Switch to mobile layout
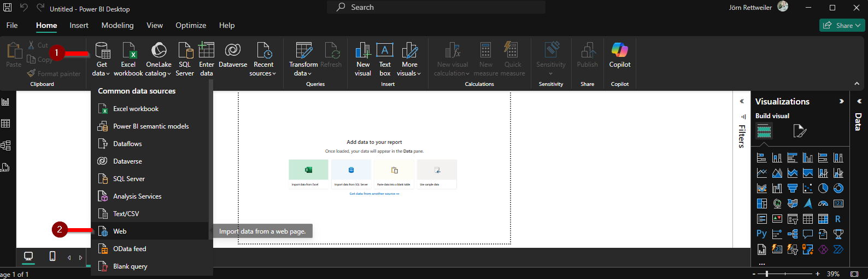This screenshot has width=868, height=279. click(52, 256)
